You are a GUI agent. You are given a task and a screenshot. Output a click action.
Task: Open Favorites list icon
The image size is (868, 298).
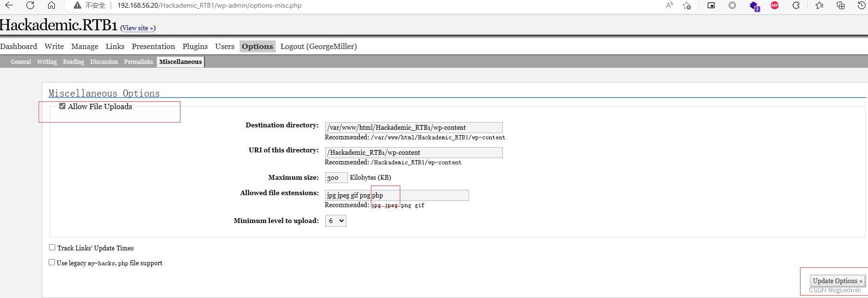(819, 5)
